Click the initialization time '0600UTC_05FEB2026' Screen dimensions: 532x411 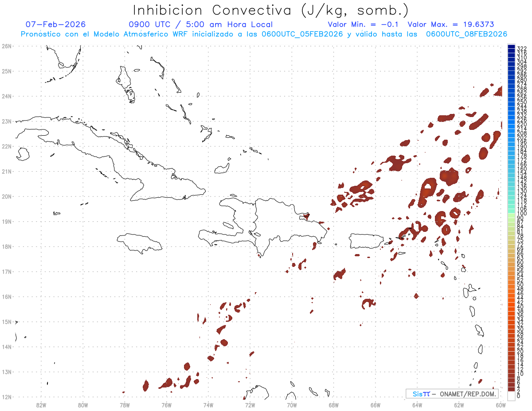(x=302, y=34)
